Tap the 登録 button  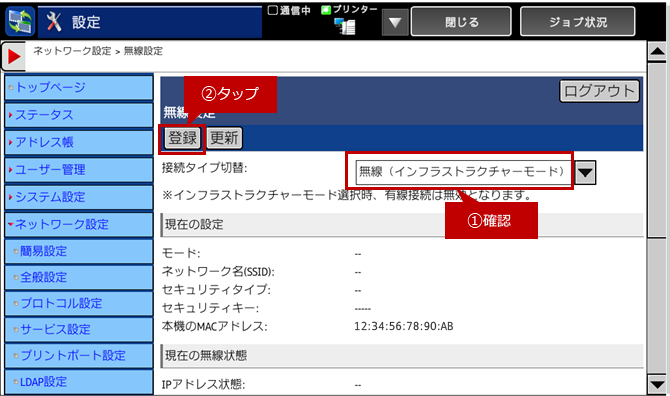tap(182, 138)
